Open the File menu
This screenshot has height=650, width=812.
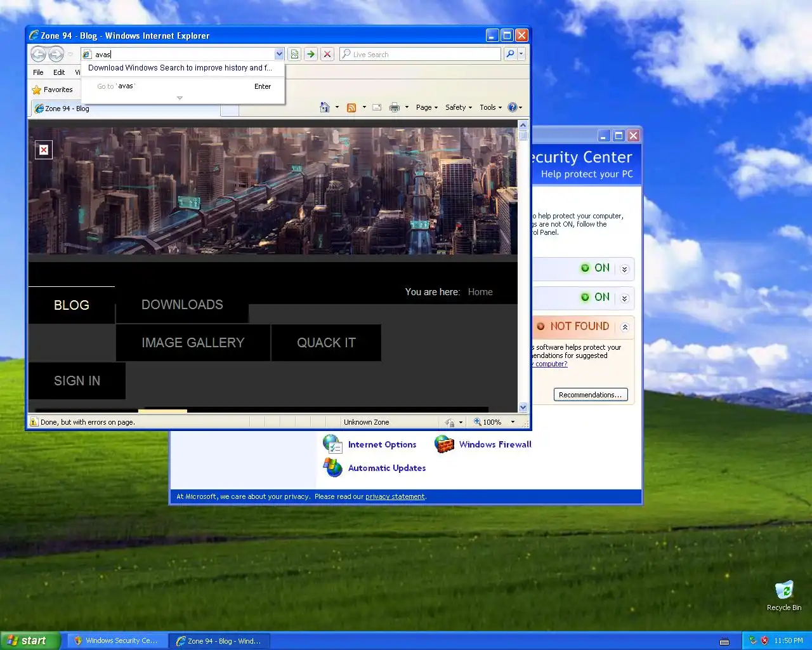tap(38, 72)
